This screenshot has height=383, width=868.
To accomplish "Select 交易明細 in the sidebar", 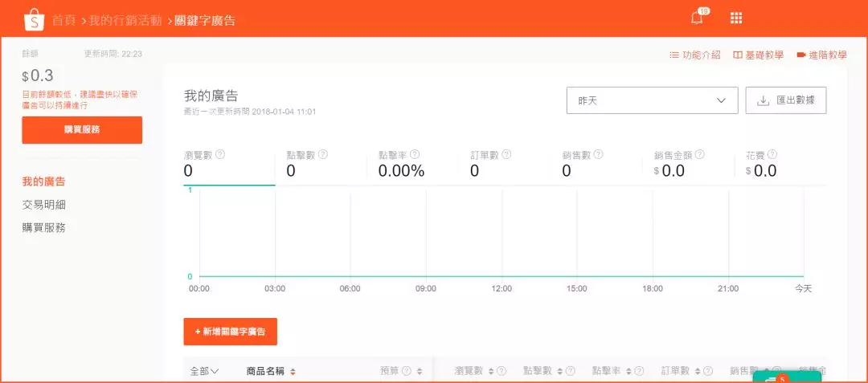I will click(x=44, y=205).
